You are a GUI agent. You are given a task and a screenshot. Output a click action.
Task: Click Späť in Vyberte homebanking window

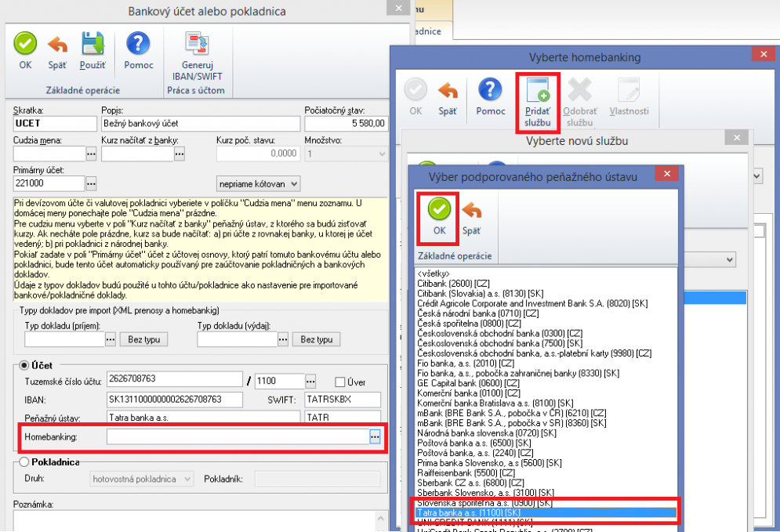(448, 97)
